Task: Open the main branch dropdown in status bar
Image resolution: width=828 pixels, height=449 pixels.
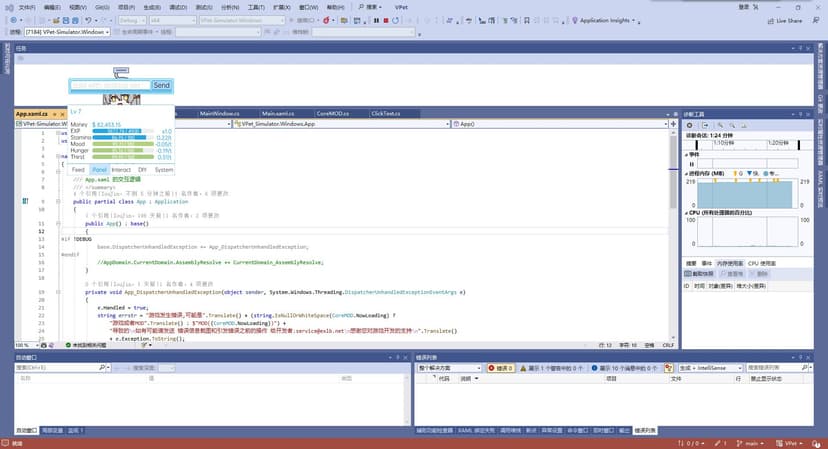Action: click(x=751, y=443)
